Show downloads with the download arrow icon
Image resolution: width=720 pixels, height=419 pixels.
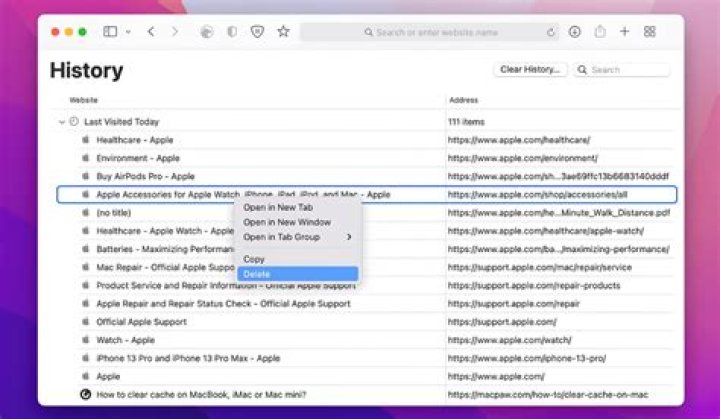(574, 32)
